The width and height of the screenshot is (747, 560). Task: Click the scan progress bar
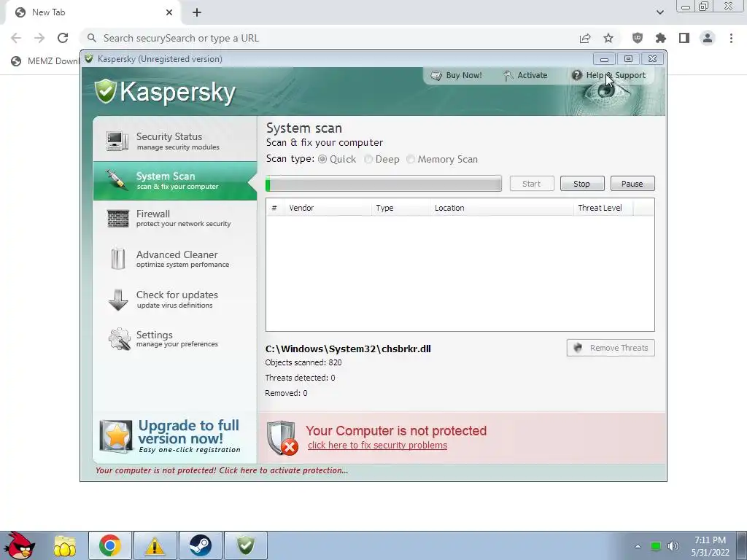(x=384, y=184)
